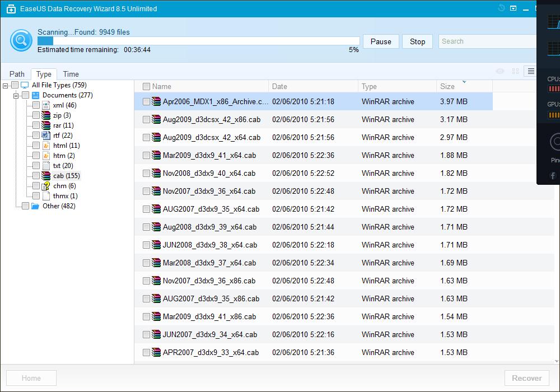
Task: Select the xml (46) tree item
Action: [x=64, y=105]
